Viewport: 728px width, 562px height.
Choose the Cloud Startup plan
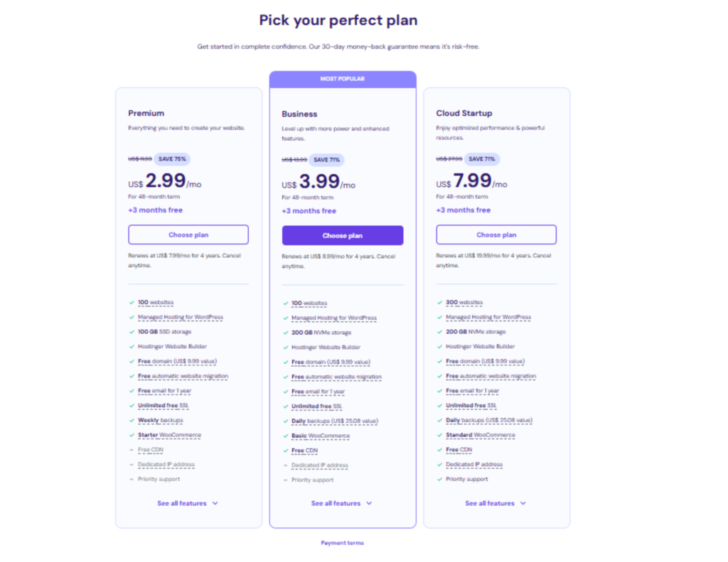point(496,234)
